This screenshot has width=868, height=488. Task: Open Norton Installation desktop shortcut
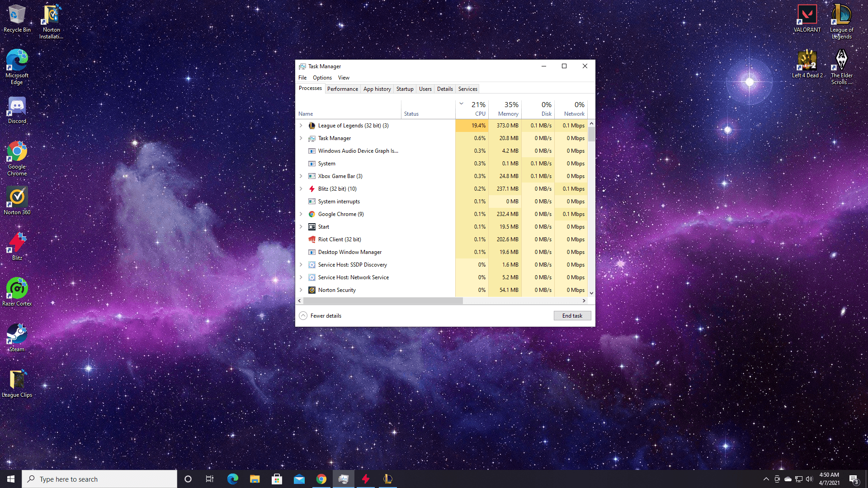coord(52,22)
